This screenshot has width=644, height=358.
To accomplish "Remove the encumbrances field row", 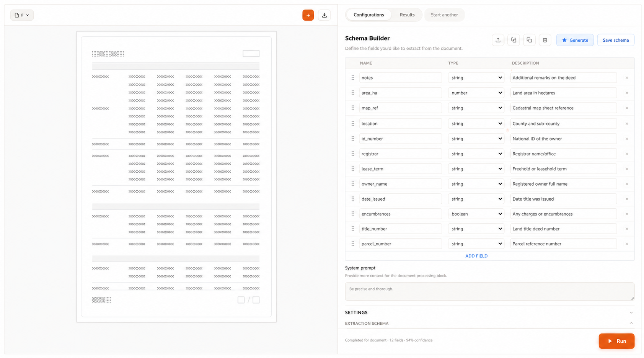I will pyautogui.click(x=627, y=214).
